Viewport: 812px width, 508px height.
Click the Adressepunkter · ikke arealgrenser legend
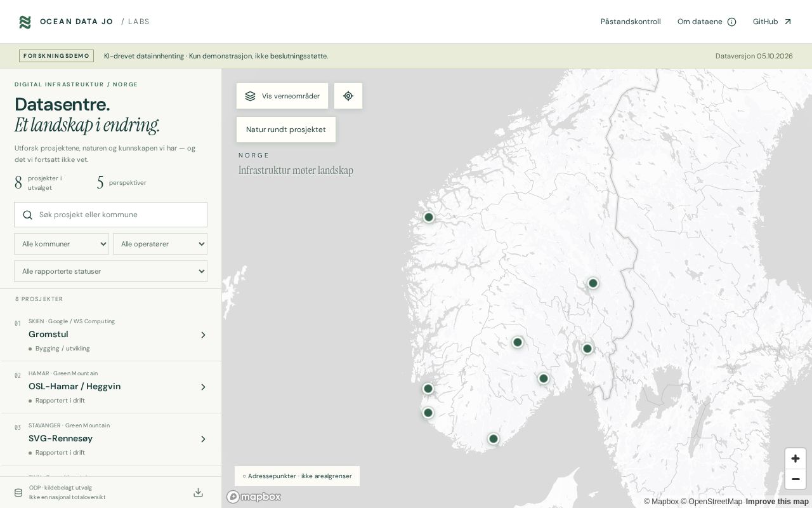pyautogui.click(x=297, y=476)
